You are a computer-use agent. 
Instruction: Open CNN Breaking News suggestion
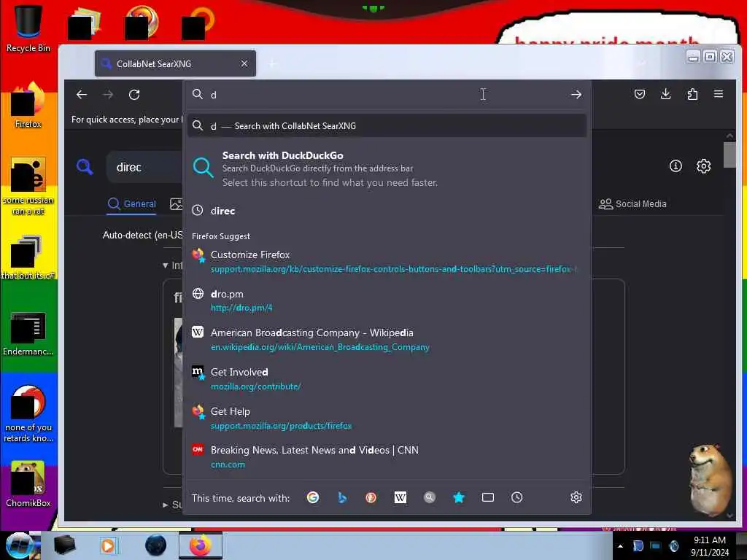[x=387, y=457]
